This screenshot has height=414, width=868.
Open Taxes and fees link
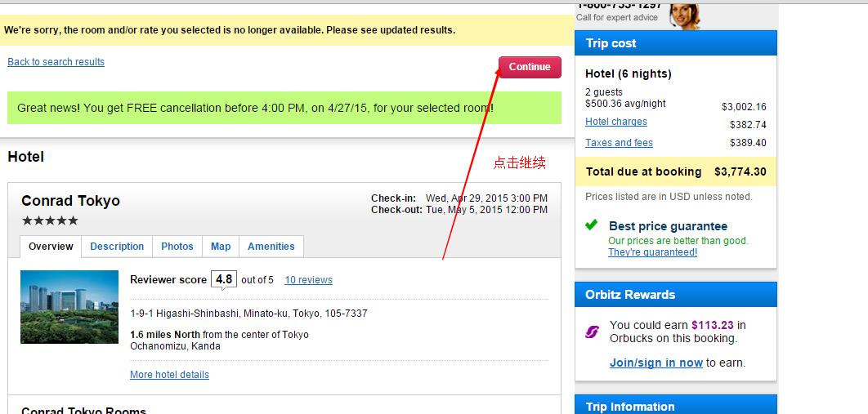tap(619, 143)
